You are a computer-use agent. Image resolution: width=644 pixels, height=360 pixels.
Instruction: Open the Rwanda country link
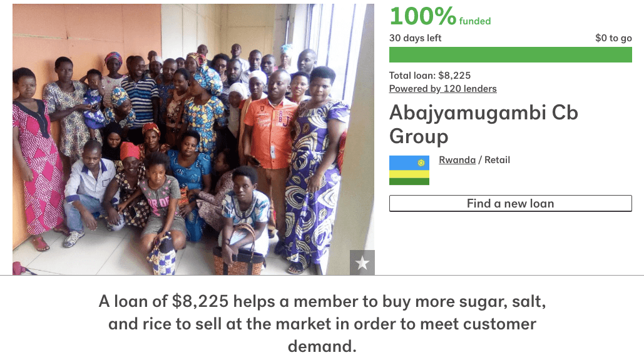(457, 160)
